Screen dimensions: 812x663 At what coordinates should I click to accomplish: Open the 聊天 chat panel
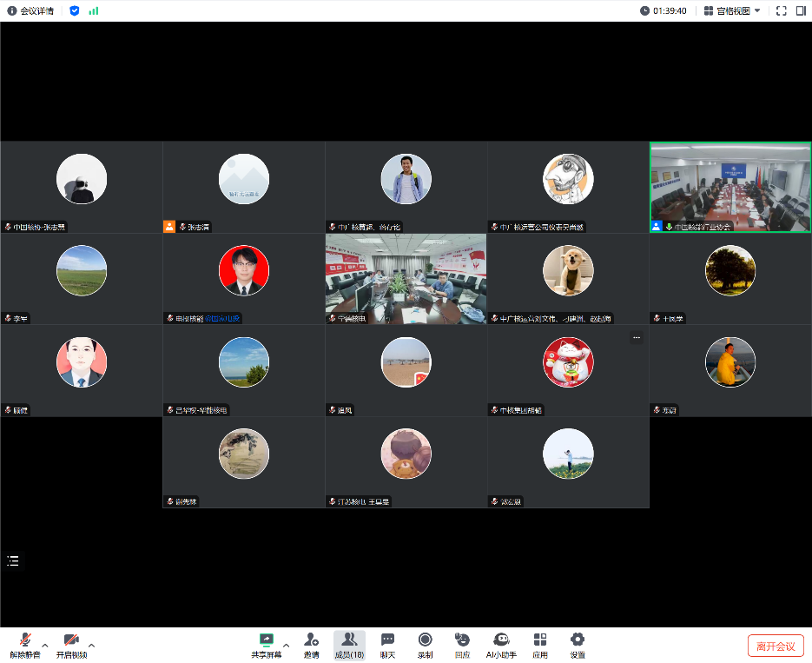pos(387,645)
